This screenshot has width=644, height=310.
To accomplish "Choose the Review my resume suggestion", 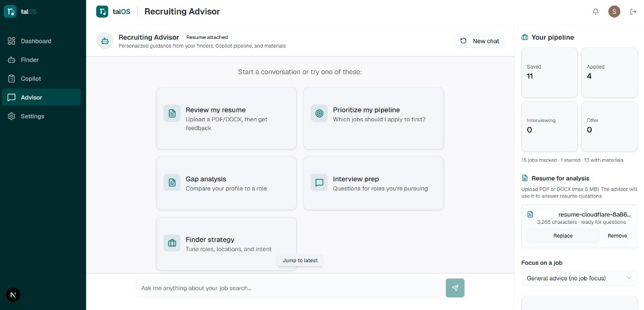I will point(226,118).
